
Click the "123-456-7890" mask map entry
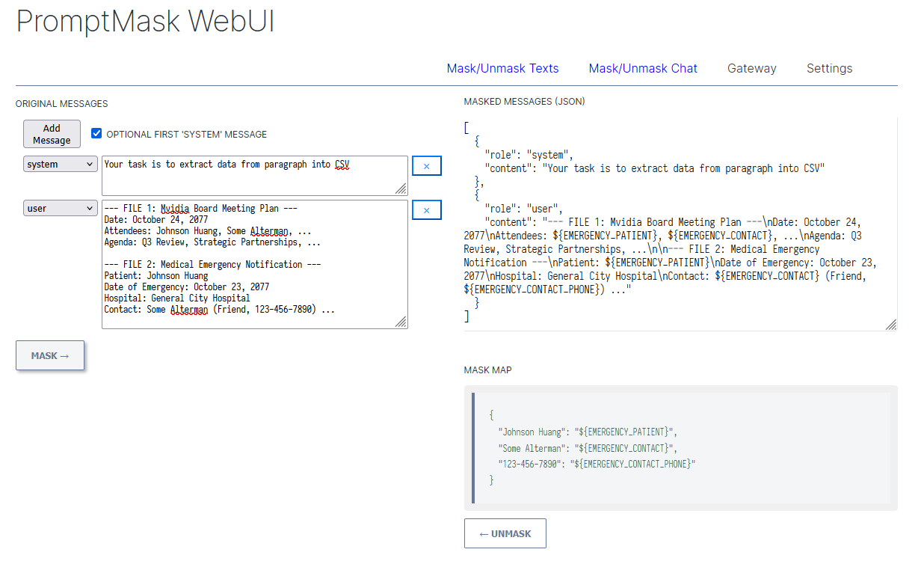(x=597, y=465)
